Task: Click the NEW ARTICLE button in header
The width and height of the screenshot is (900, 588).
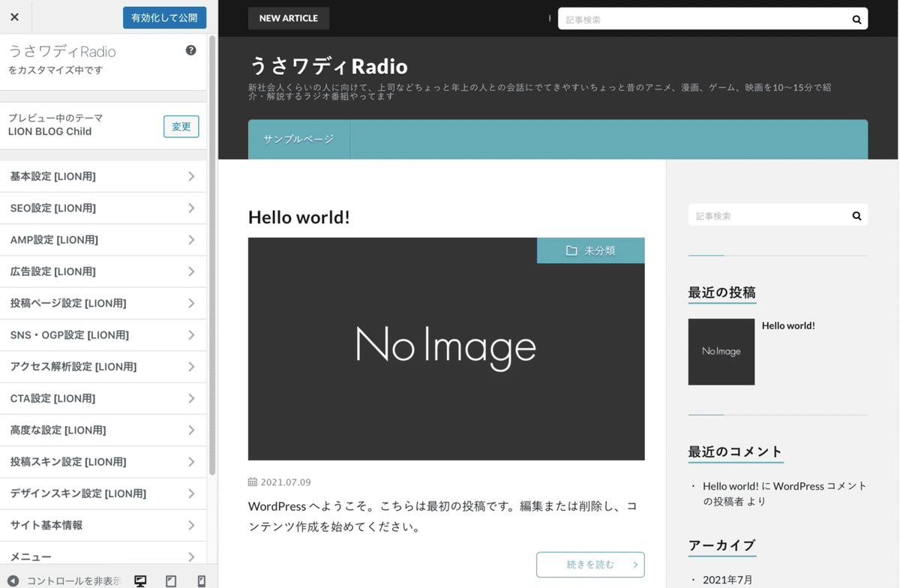Action: click(289, 18)
